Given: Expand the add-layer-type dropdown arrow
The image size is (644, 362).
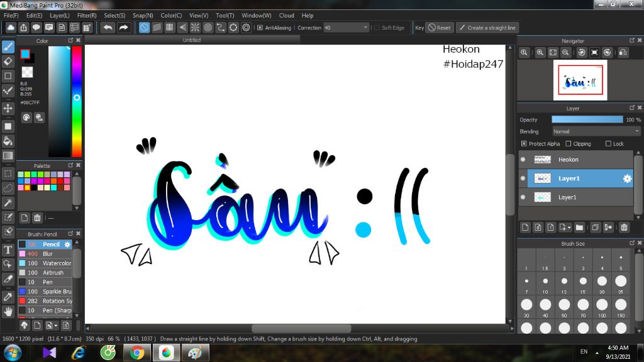Looking at the screenshot, I should click(x=569, y=228).
